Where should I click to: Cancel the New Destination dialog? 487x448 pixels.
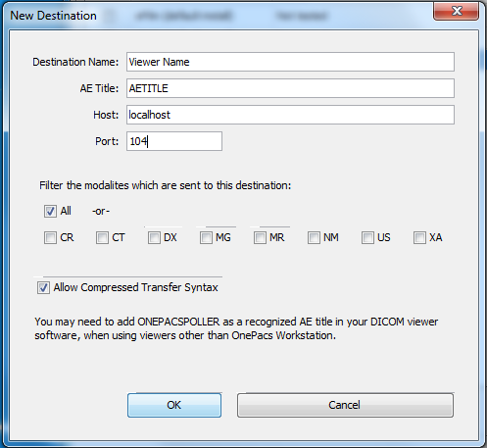tap(345, 405)
